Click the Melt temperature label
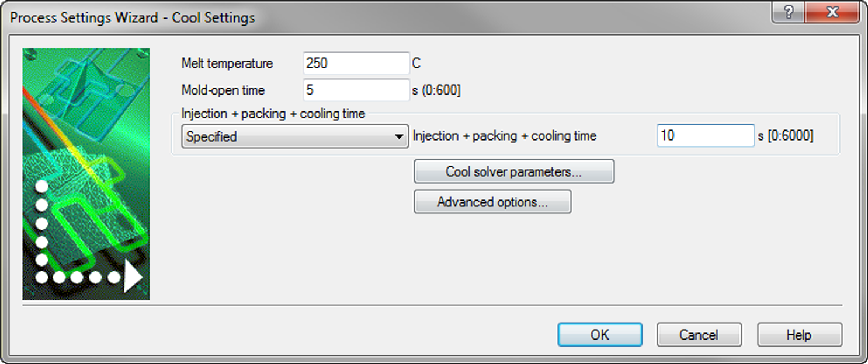Image resolution: width=868 pixels, height=364 pixels. pos(227,63)
